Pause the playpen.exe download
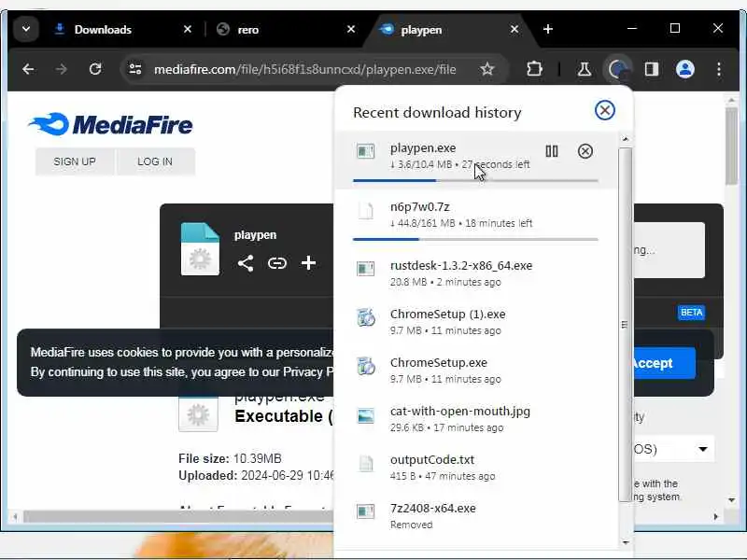 [x=552, y=151]
